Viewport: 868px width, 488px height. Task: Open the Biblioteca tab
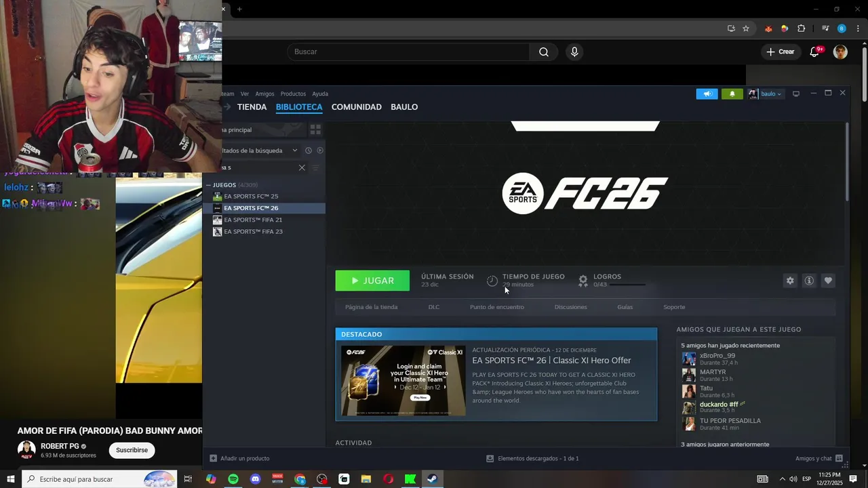pyautogui.click(x=299, y=107)
